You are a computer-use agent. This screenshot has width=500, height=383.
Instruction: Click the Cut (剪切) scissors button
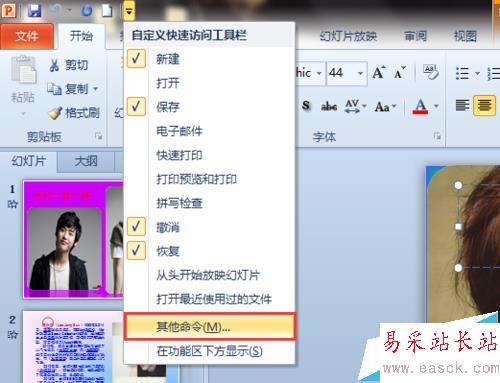68,65
